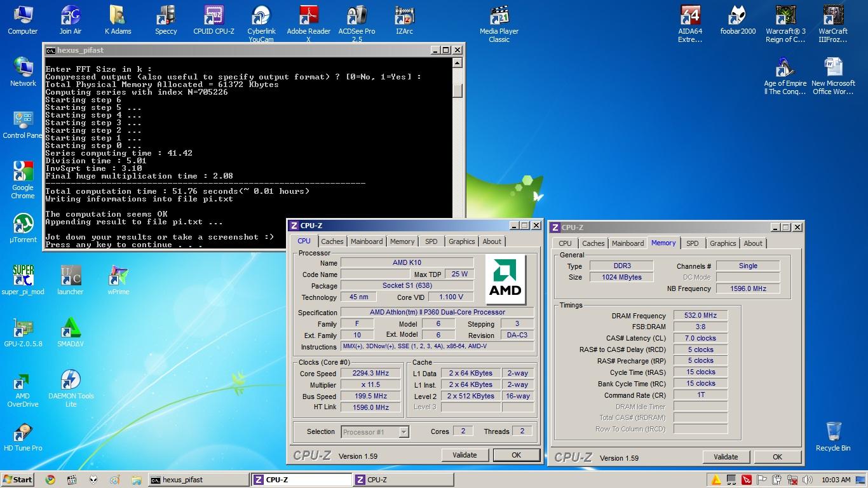
Task: Open Mainboard tab in left CPU-Z window
Action: tap(367, 241)
